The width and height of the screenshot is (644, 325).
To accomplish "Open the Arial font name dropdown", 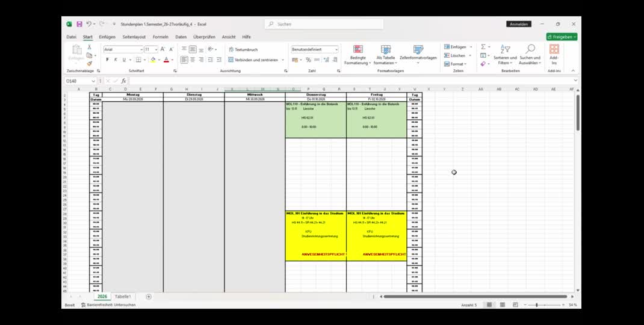I will pyautogui.click(x=141, y=50).
